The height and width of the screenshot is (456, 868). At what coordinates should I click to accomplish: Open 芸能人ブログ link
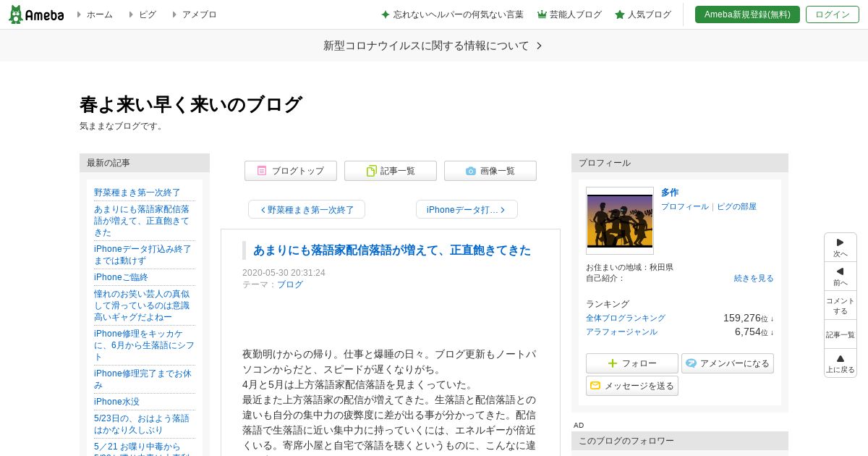coord(569,14)
